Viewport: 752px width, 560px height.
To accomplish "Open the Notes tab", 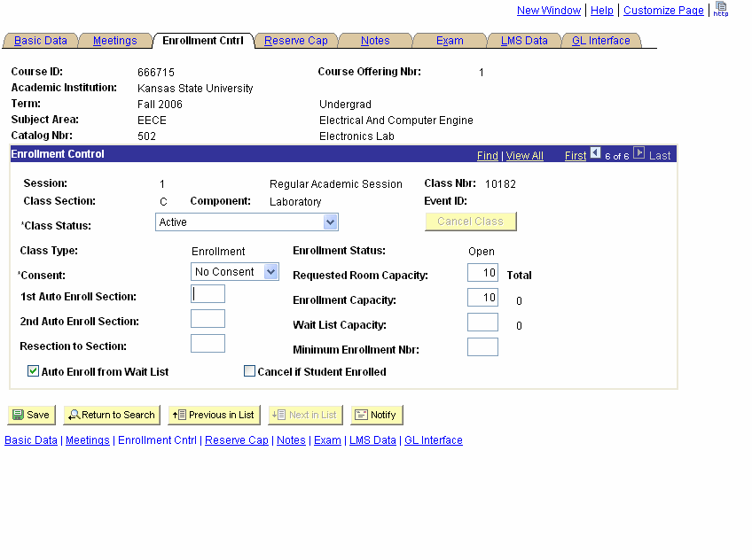I will [375, 41].
